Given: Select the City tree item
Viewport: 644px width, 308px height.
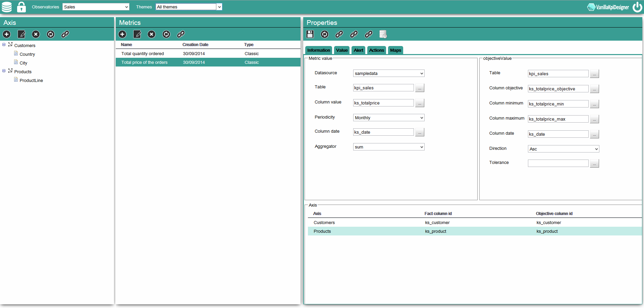Looking at the screenshot, I should point(23,63).
